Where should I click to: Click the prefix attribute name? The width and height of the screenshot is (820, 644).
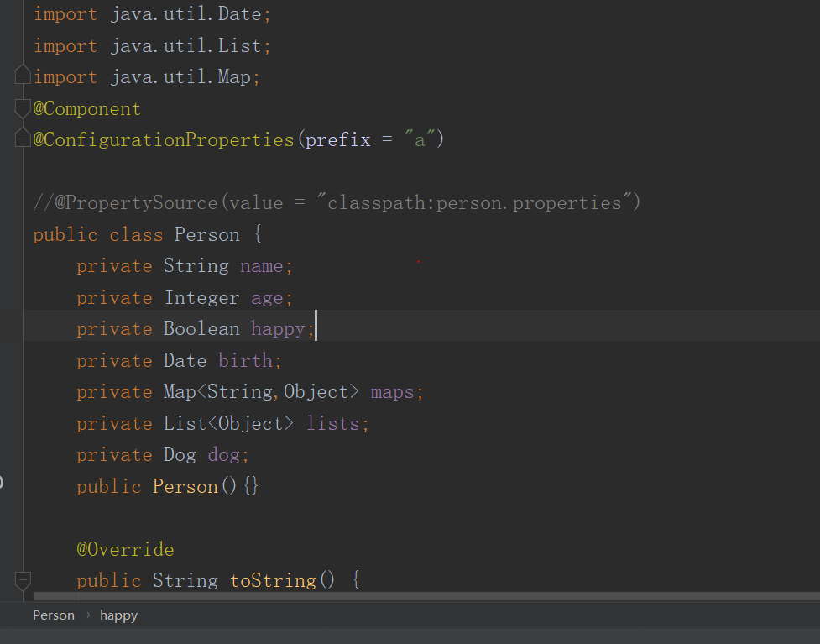tap(338, 139)
